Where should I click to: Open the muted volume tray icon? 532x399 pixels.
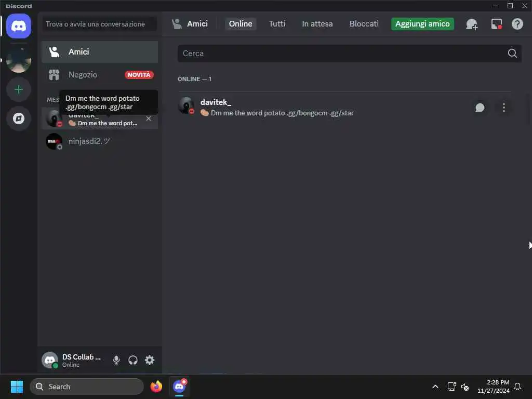click(x=465, y=387)
